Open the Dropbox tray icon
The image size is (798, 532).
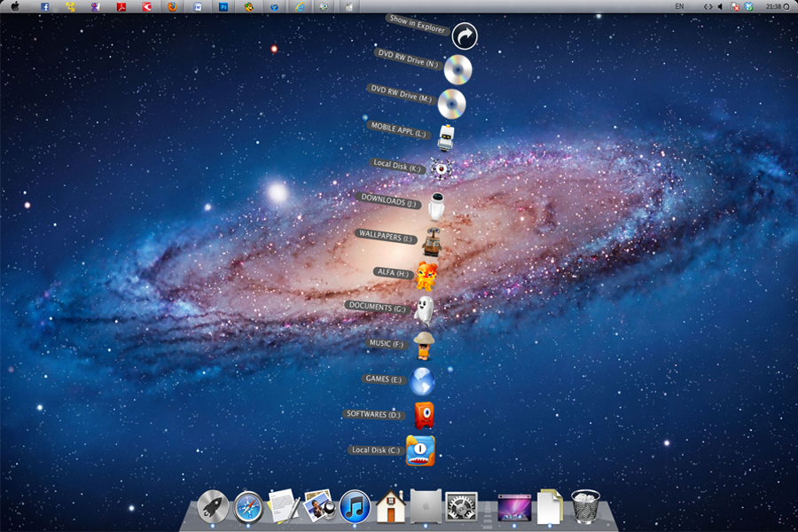click(x=748, y=6)
